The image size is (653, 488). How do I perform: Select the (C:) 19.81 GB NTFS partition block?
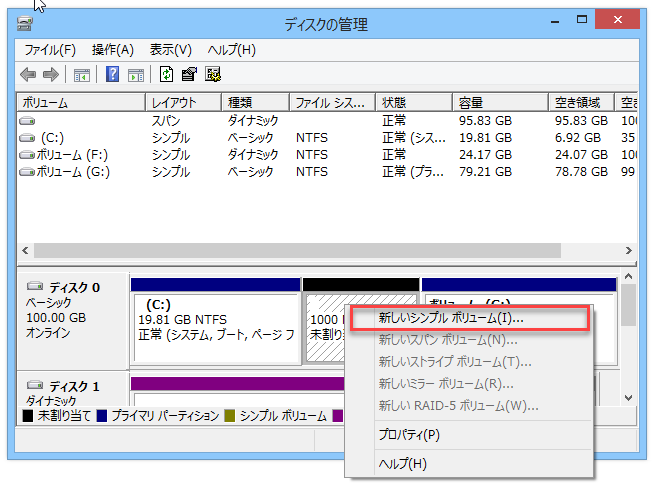(216, 328)
